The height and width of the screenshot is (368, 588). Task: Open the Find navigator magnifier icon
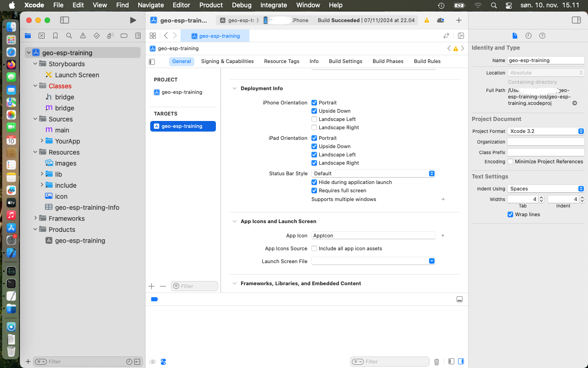(x=69, y=35)
